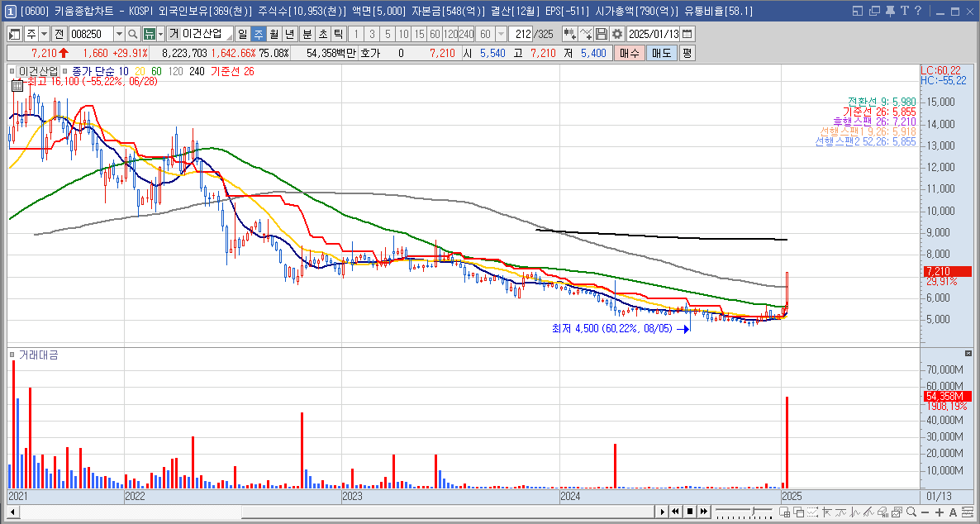This screenshot has width=980, height=524.
Task: Click the A text tool icon at bottom
Action: click(953, 512)
